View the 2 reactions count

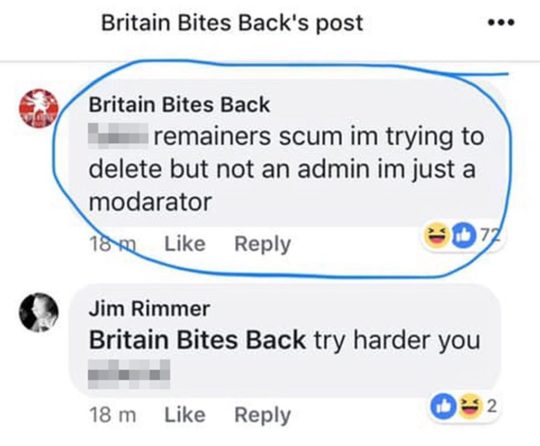pos(492,406)
